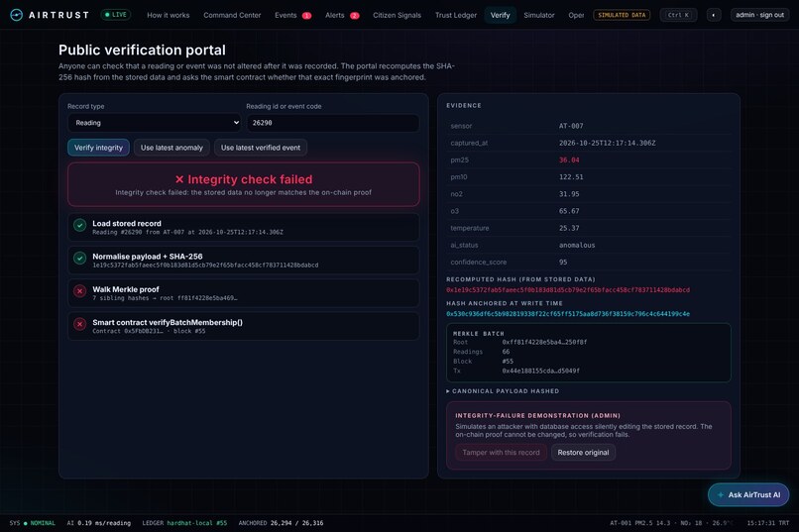799x532 pixels.
Task: Click the recomputed hash value in red
Action: pos(568,290)
